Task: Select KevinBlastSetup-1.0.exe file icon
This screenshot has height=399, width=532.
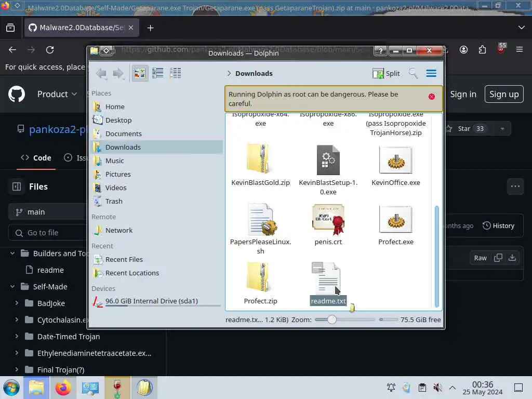Action: click(328, 159)
